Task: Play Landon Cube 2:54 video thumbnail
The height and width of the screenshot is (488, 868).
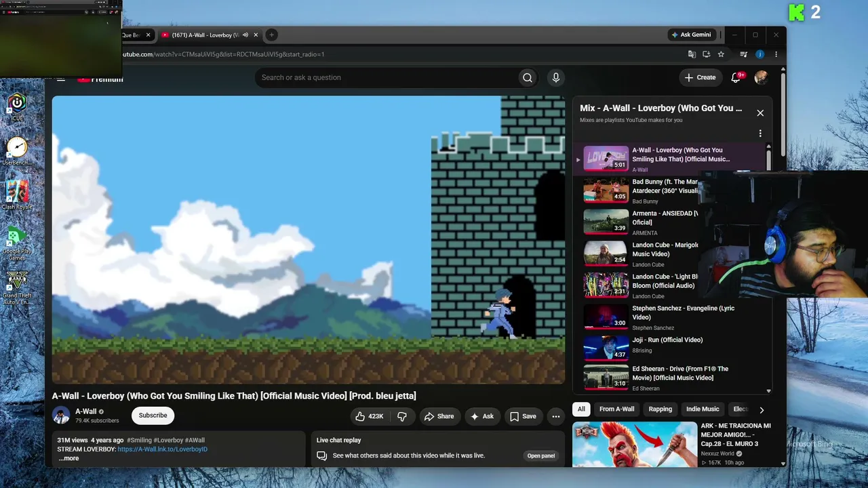Action: click(x=606, y=253)
